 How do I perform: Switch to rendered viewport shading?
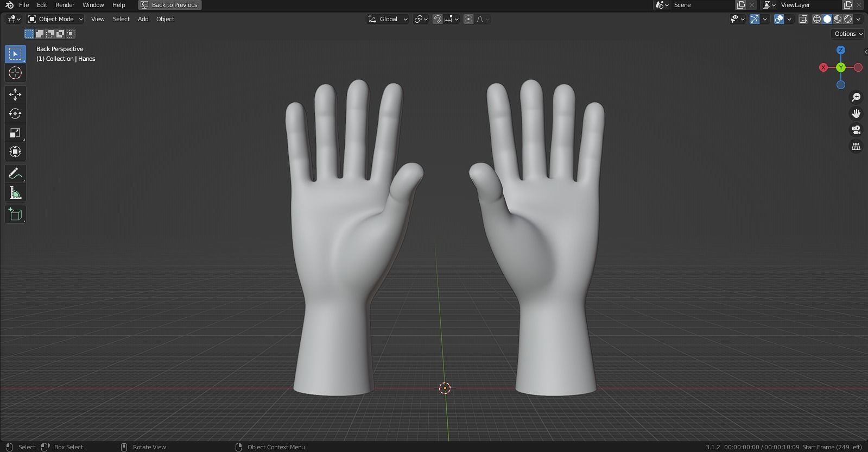848,19
